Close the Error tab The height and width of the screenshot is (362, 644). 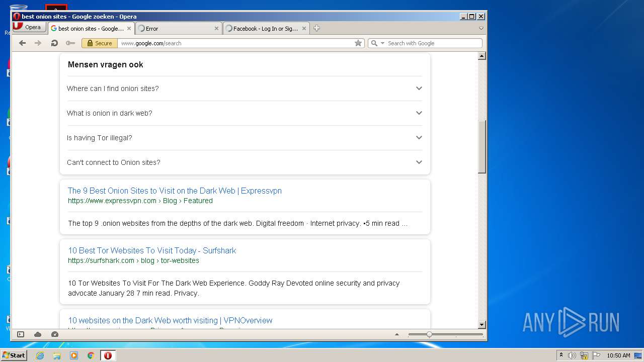point(217,29)
